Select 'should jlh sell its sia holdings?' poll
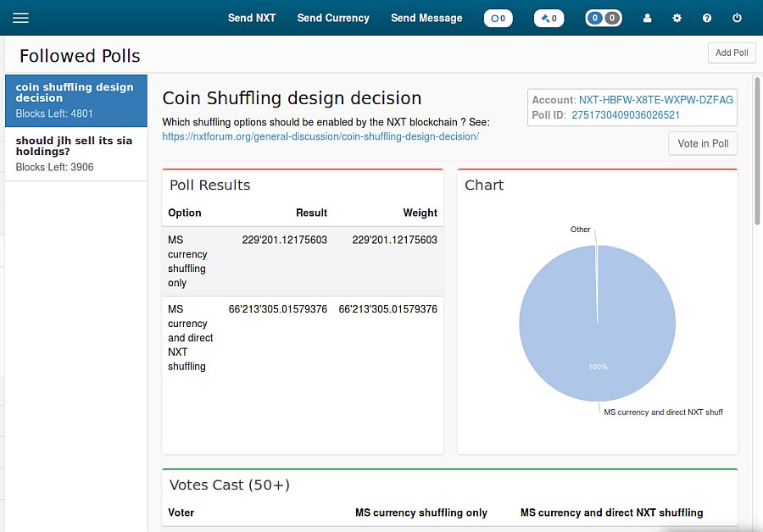763x532 pixels. pyautogui.click(x=76, y=154)
